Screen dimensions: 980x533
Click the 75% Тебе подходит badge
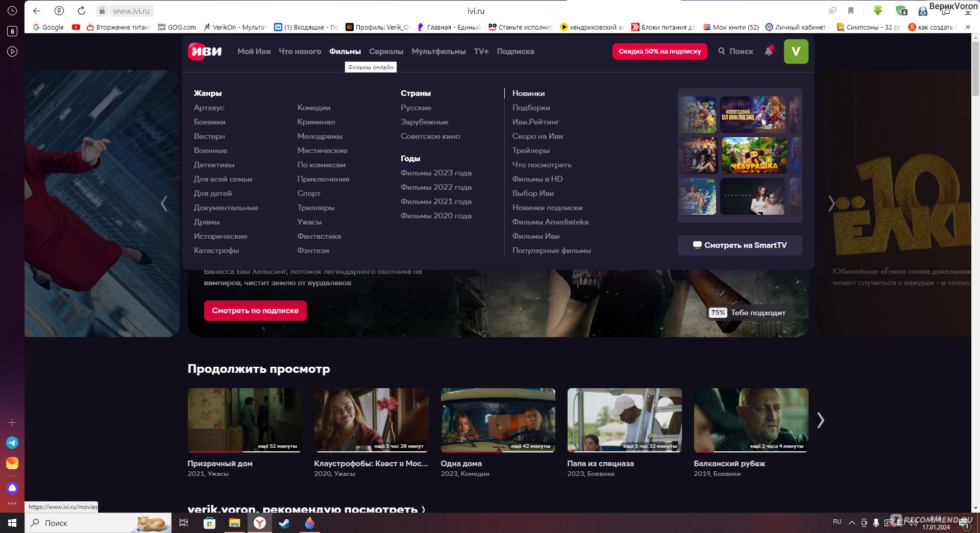tap(747, 313)
